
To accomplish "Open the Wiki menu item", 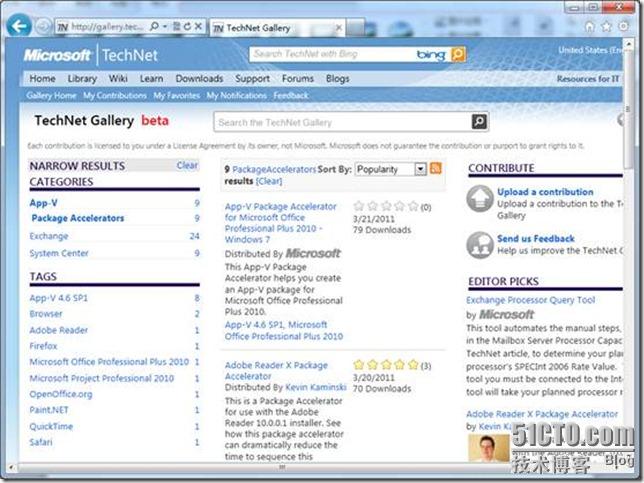I will coord(118,78).
